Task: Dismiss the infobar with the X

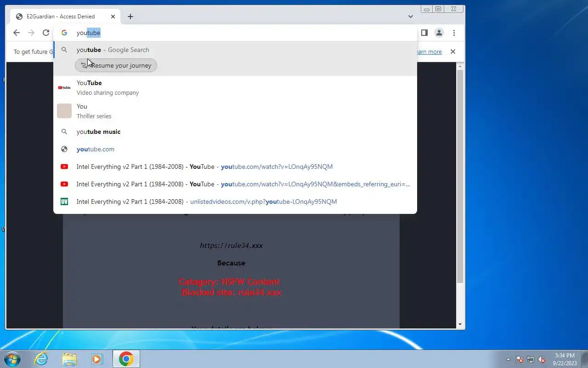Action: [453, 52]
